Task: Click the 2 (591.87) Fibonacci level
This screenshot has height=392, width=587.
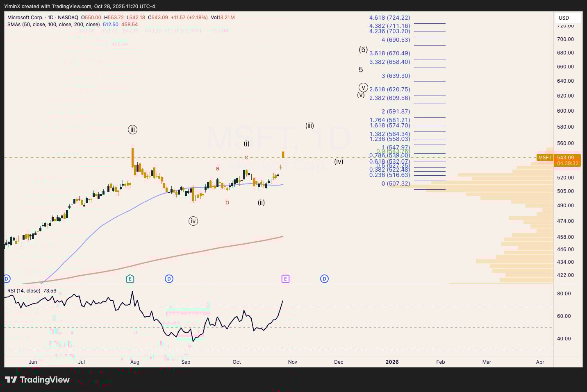Action: (x=396, y=111)
